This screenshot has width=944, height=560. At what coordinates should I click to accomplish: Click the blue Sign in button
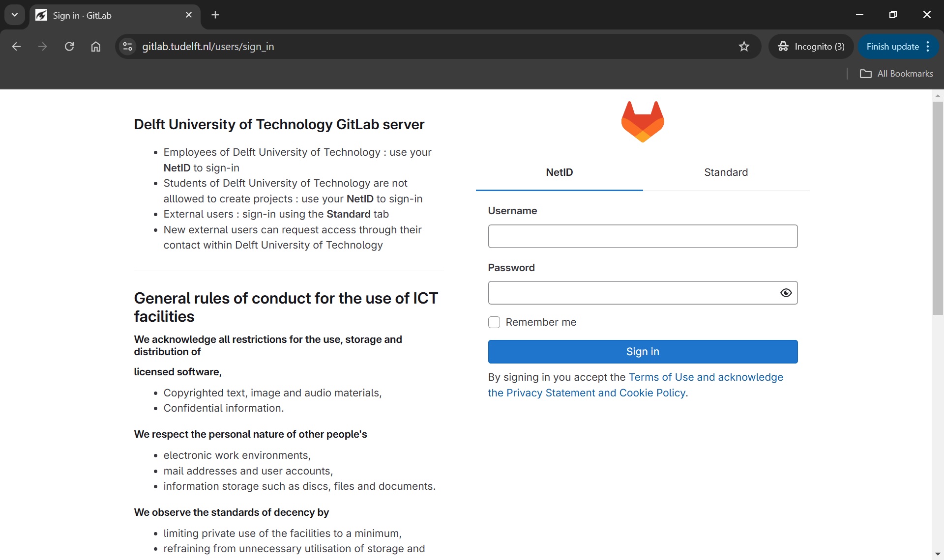643,352
